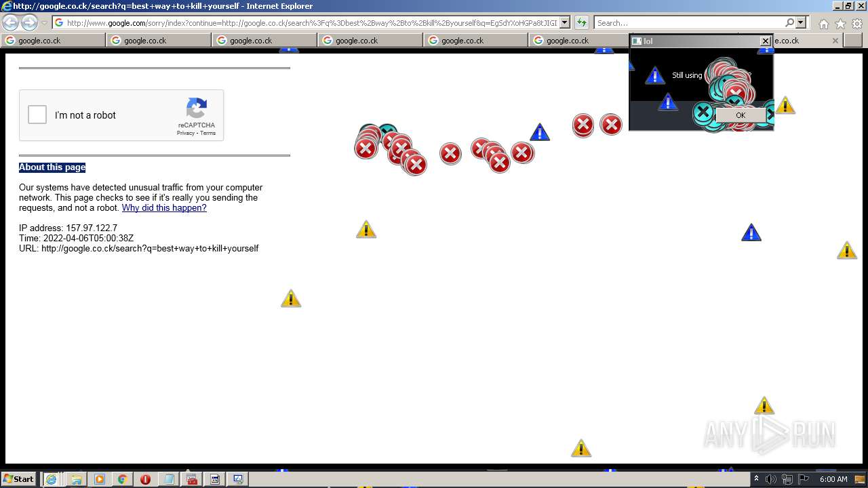Viewport: 868px width, 488px height.
Task: Open the search provider dropdown arrow
Action: point(801,23)
